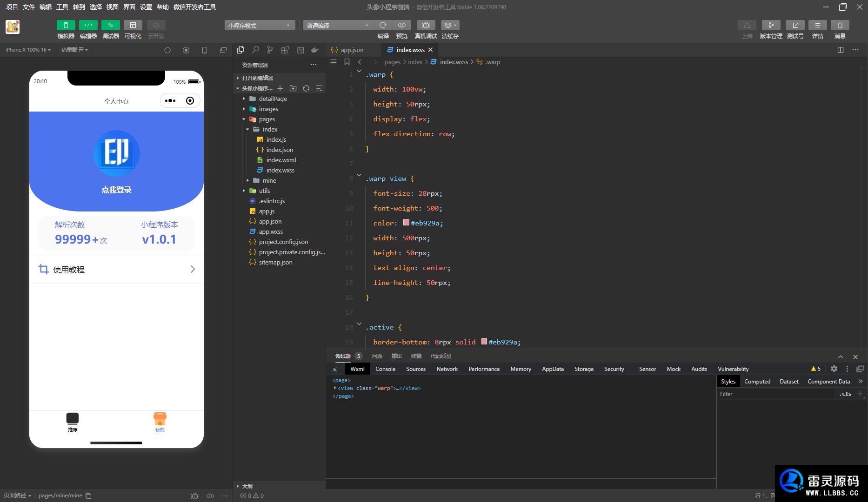Toggle the simulator phone view icon
The width and height of the screenshot is (868, 502).
[205, 50]
